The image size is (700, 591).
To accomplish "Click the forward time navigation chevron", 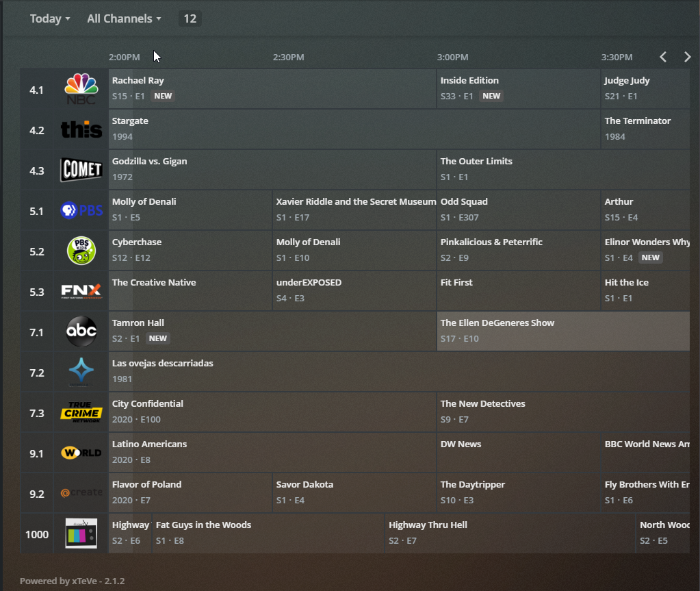I will (687, 57).
